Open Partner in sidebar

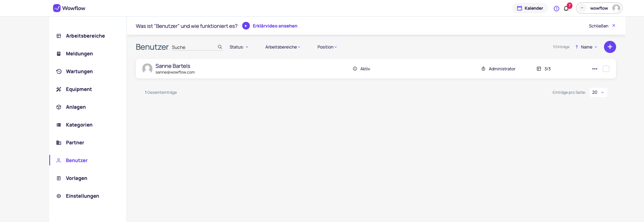pyautogui.click(x=75, y=143)
